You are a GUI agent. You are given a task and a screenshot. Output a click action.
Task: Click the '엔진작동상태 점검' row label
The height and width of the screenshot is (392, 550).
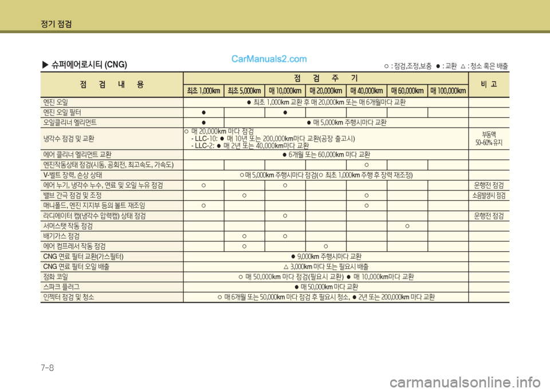tap(108, 165)
